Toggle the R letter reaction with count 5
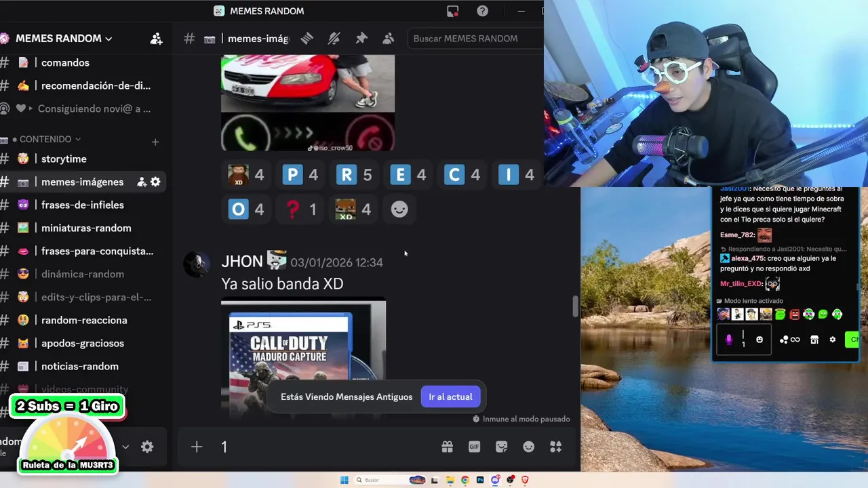The width and height of the screenshot is (868, 488). [354, 175]
